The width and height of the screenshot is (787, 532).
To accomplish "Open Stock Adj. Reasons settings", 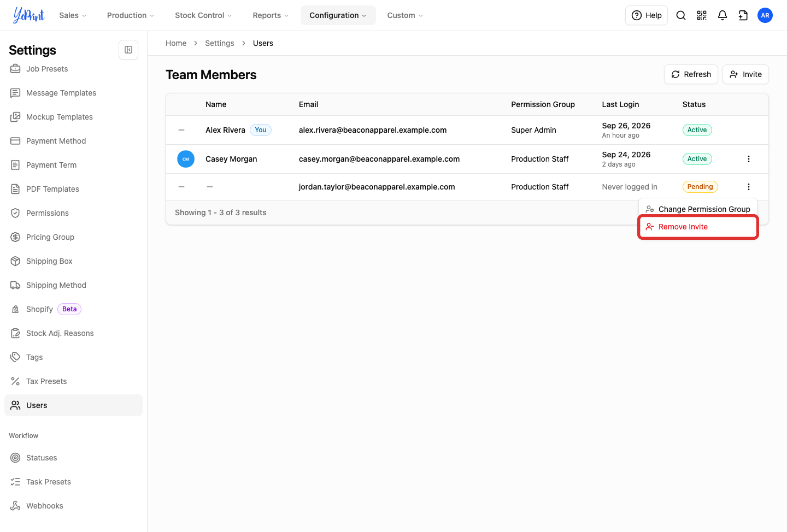I will coord(73,333).
